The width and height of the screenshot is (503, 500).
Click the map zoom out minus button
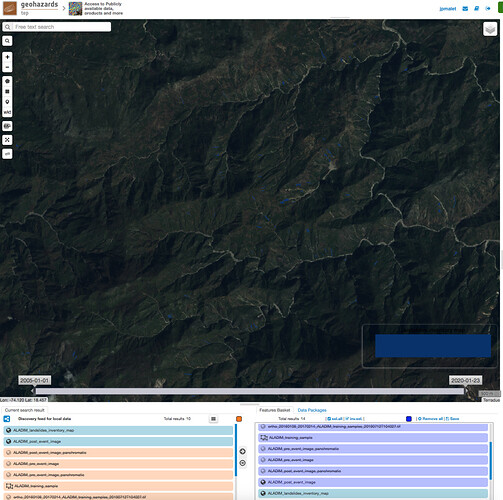7,67
